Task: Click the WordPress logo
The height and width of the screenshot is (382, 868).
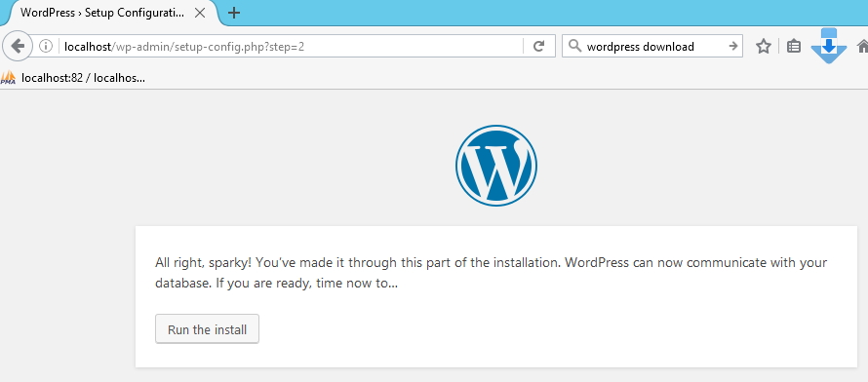Action: [x=496, y=166]
